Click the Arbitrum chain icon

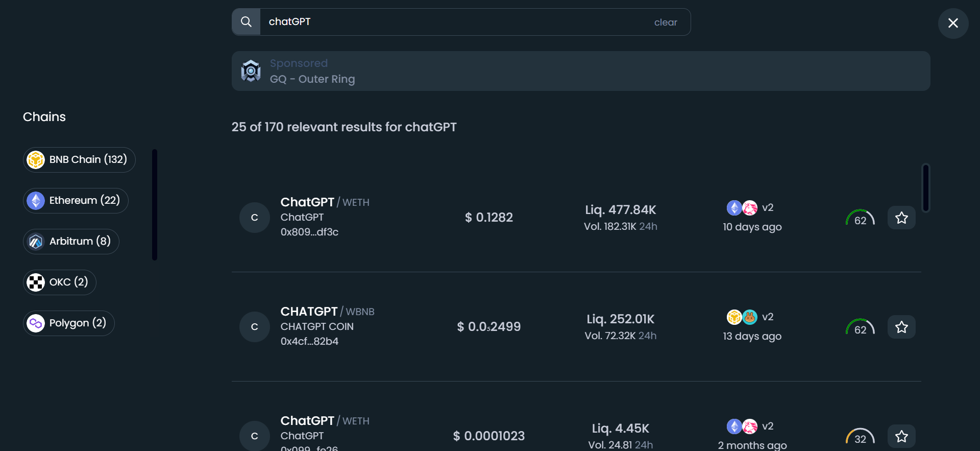(36, 241)
